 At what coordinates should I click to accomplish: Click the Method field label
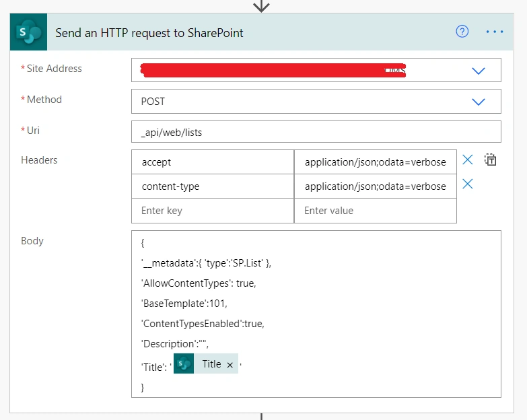[x=44, y=100]
